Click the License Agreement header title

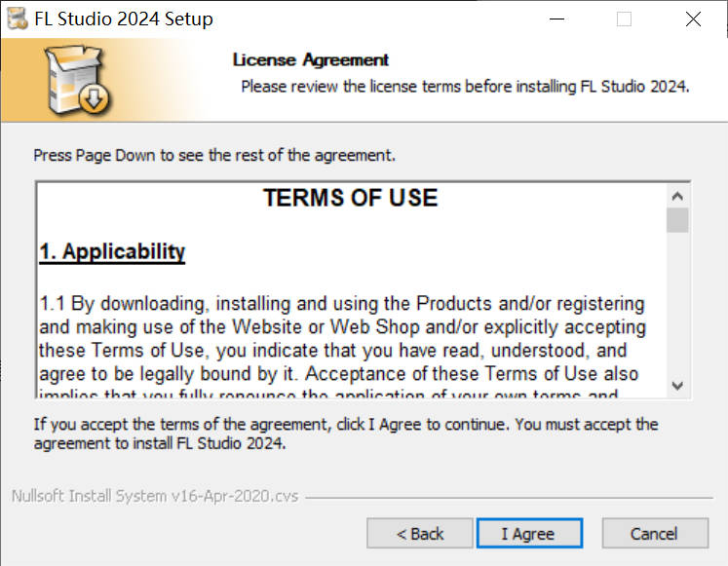[310, 60]
